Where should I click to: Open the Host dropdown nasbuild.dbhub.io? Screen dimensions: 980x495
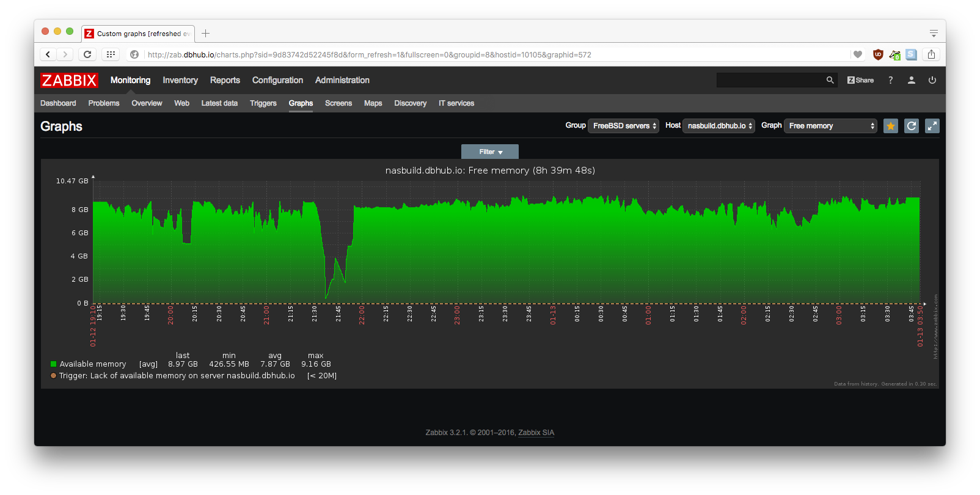(x=719, y=126)
